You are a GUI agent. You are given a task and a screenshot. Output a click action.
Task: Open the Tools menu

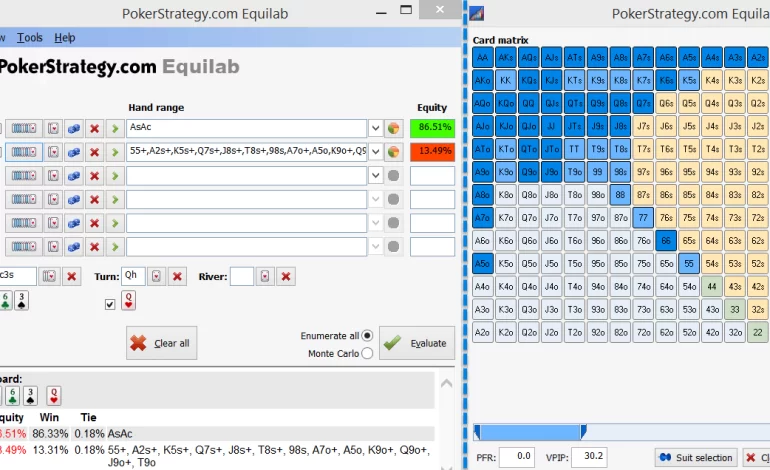click(29, 38)
